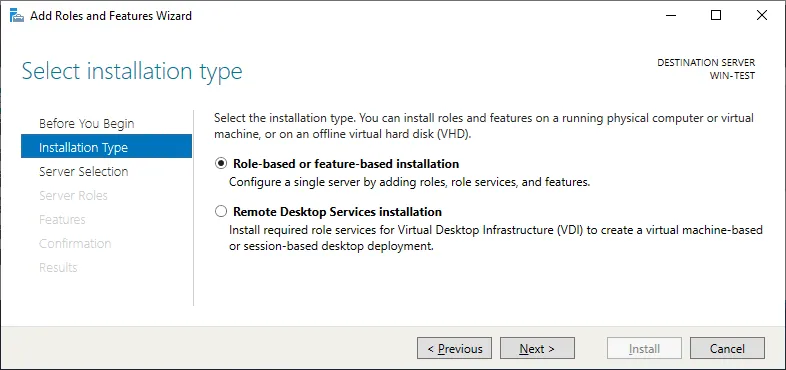Viewport: 786px width, 370px height.
Task: Continue with the Next button
Action: pyautogui.click(x=537, y=348)
